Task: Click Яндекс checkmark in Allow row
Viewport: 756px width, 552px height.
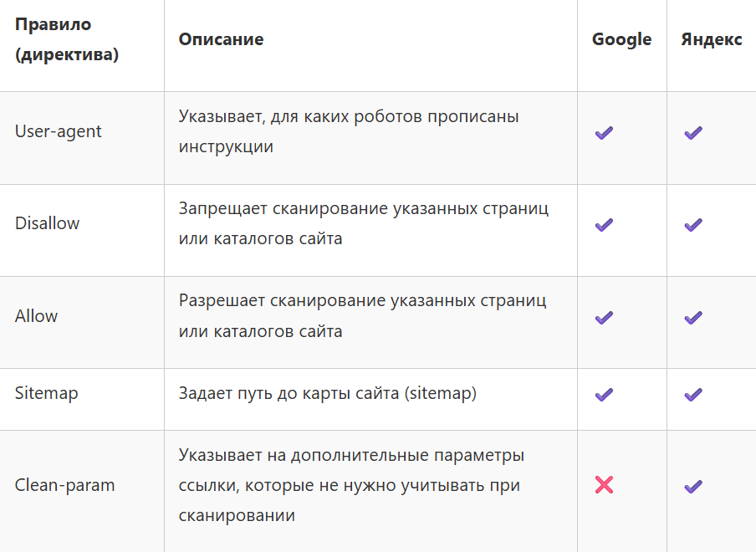Action: (x=692, y=318)
